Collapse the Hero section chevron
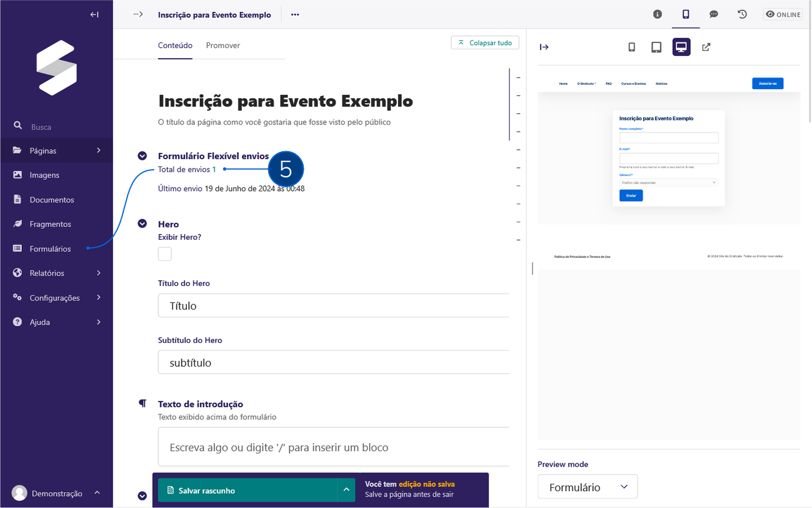Screen dimensions: 812x508 pyautogui.click(x=142, y=223)
